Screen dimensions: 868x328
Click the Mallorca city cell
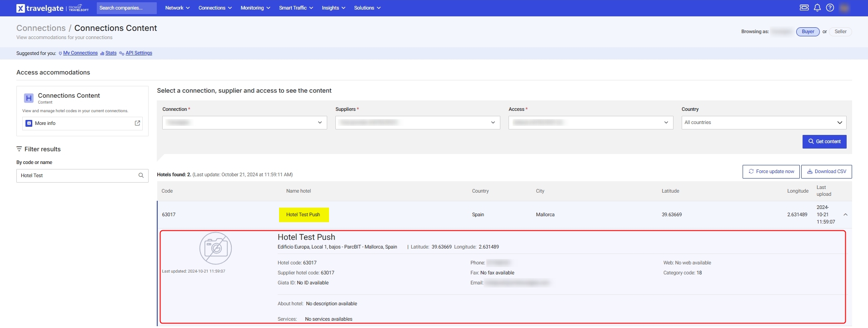pos(545,215)
